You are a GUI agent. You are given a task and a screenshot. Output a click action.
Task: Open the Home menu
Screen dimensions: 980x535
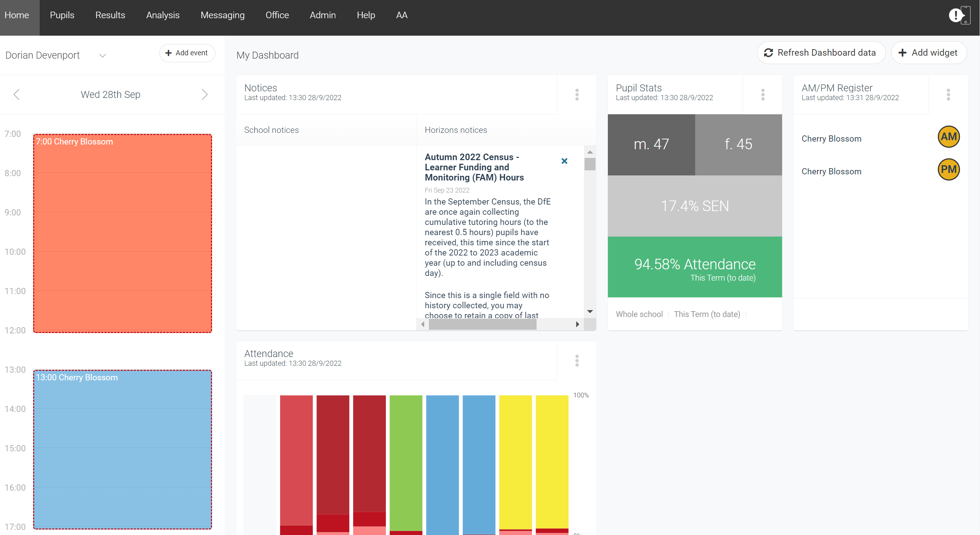point(17,15)
